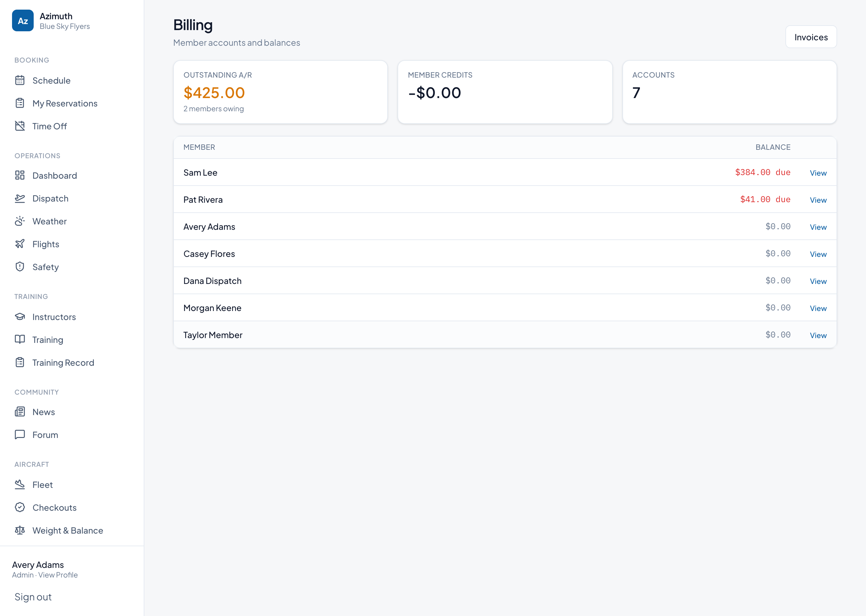Viewport: 866px width, 616px height.
Task: Click the Azimuth Blue Sky Flyers title
Action: [64, 21]
